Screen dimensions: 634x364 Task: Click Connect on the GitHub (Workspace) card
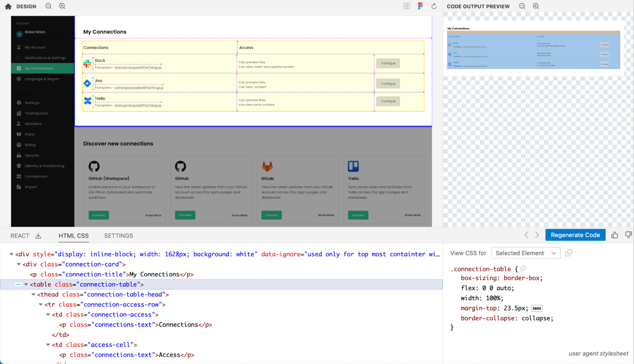(99, 215)
